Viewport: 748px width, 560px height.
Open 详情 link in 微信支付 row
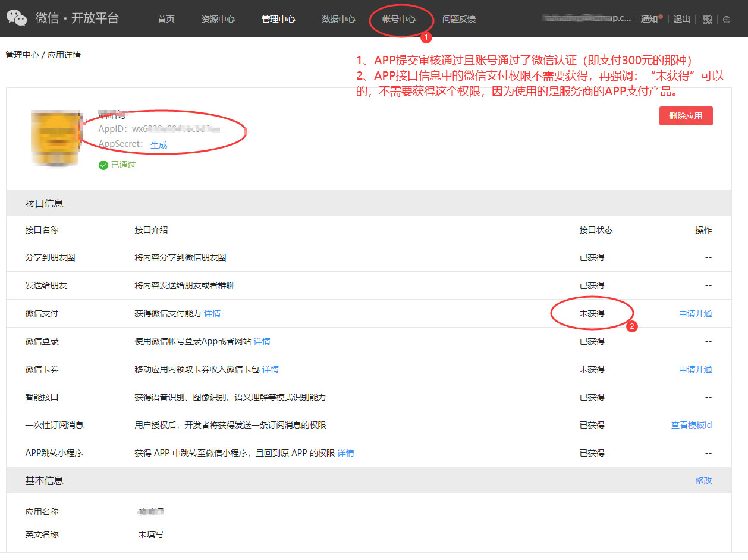tap(212, 313)
